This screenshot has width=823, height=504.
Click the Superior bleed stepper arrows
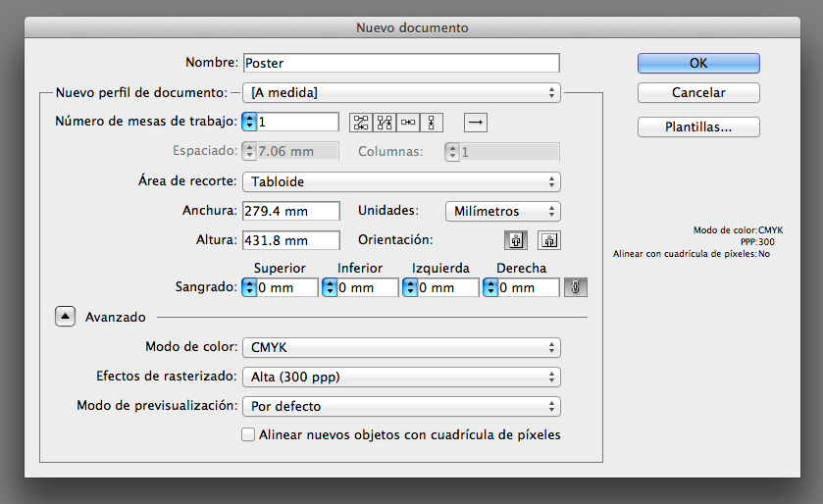(x=249, y=287)
